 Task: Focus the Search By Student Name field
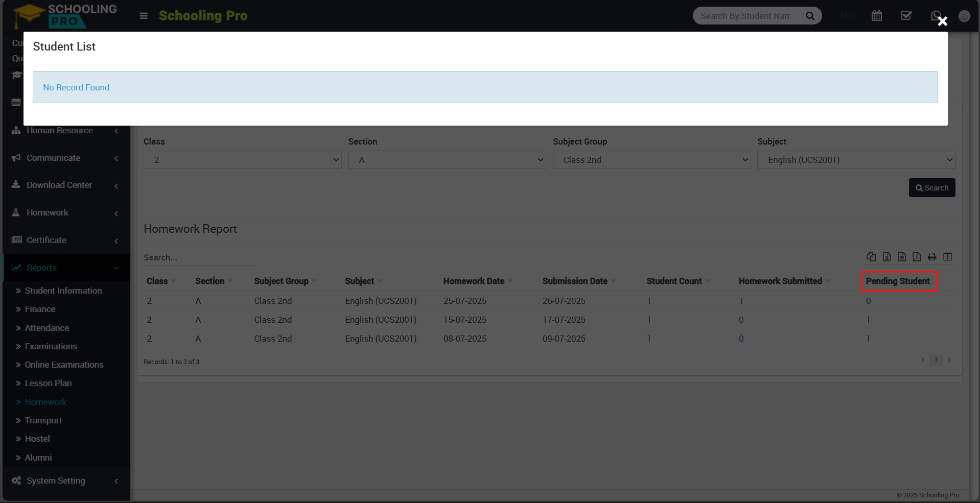746,16
